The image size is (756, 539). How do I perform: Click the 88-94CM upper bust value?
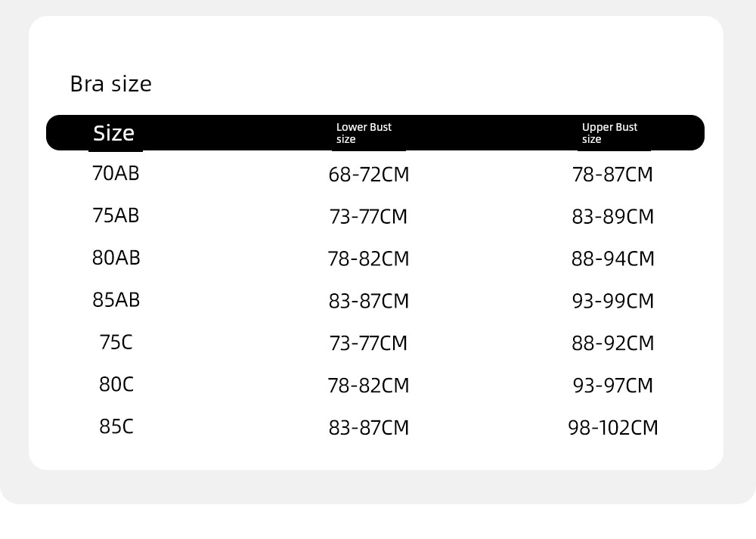click(612, 259)
